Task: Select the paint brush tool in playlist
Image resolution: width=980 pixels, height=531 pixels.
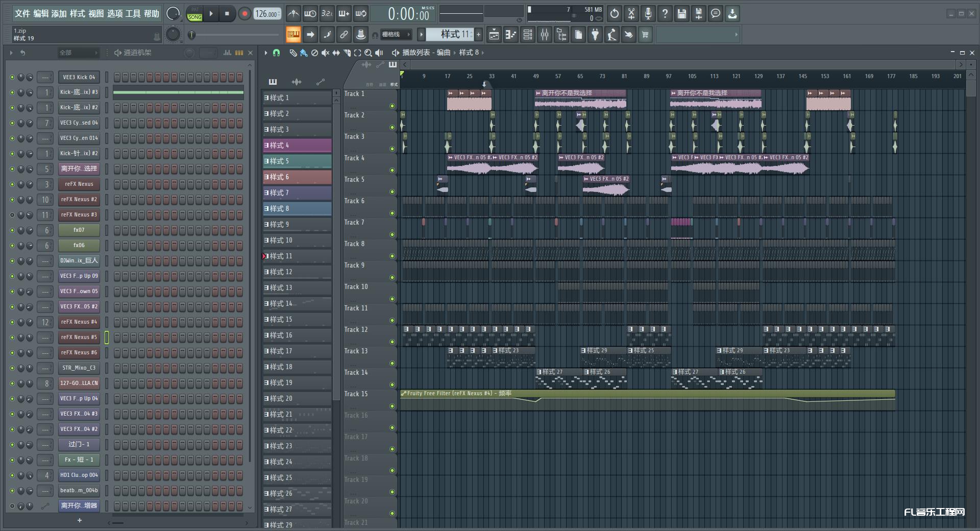Action: point(304,53)
